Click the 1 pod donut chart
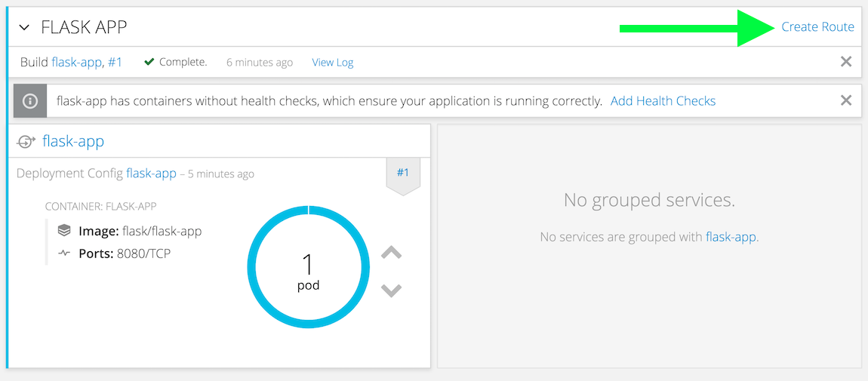 (309, 267)
